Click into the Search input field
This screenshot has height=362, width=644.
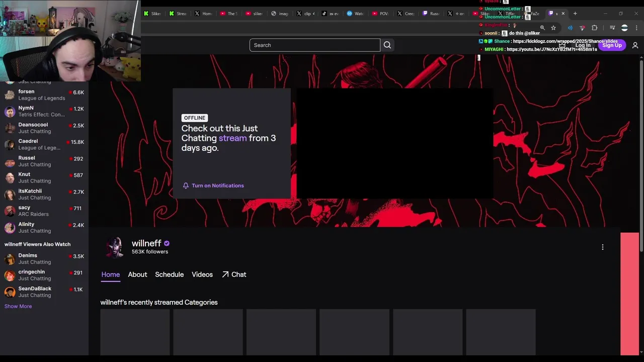coord(314,45)
